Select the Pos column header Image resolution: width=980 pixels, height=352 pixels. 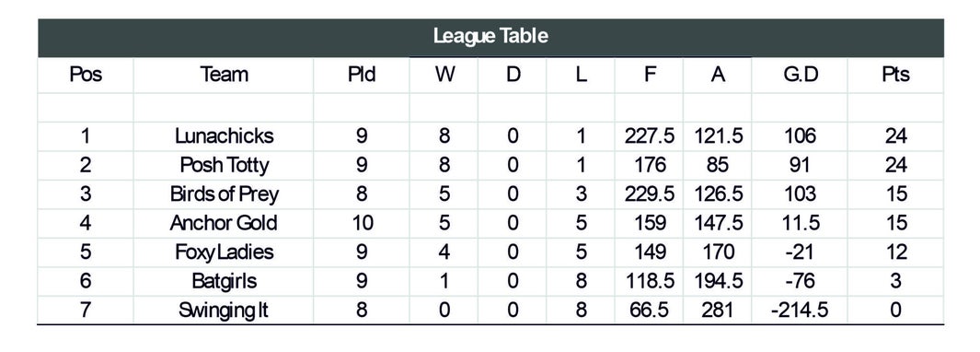(86, 76)
